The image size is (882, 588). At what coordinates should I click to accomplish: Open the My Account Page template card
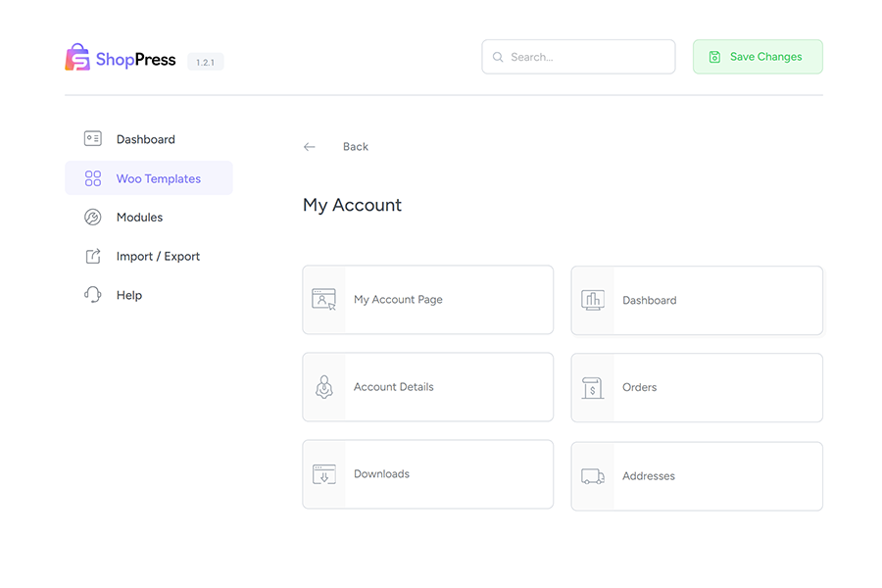(427, 300)
